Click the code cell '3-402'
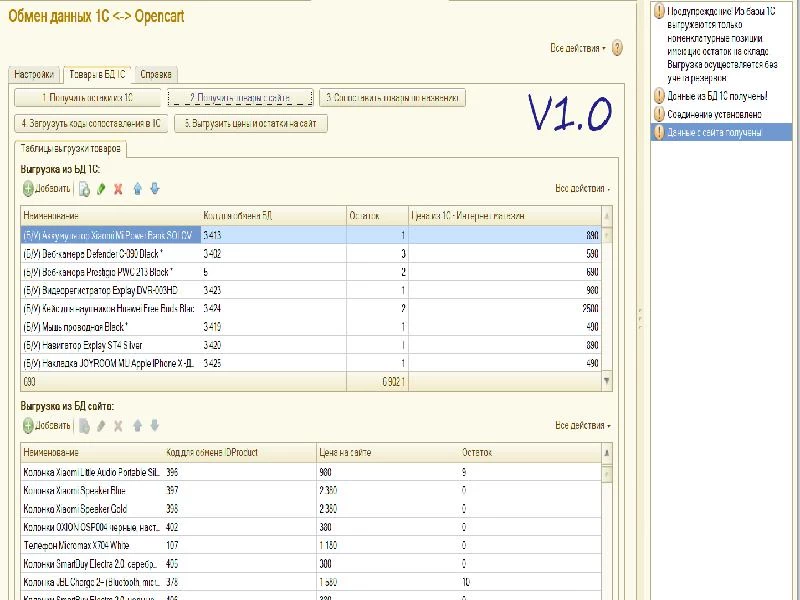The image size is (800, 600). [273, 254]
